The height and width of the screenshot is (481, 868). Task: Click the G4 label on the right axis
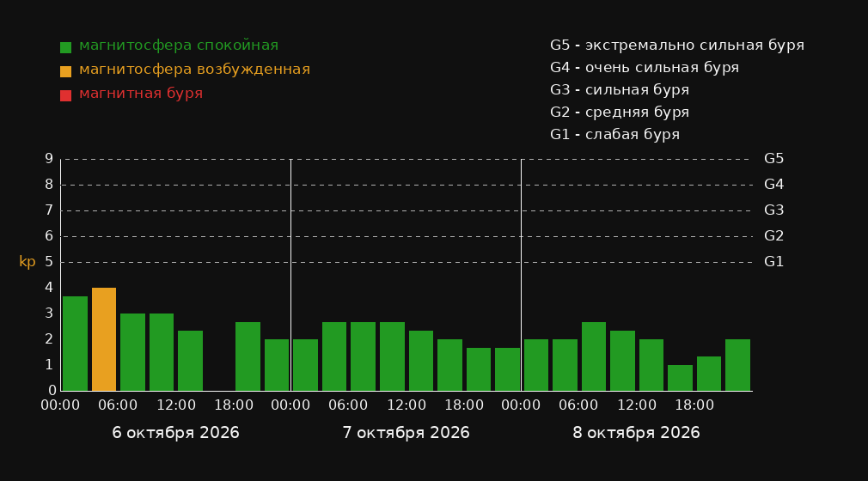pyautogui.click(x=773, y=185)
